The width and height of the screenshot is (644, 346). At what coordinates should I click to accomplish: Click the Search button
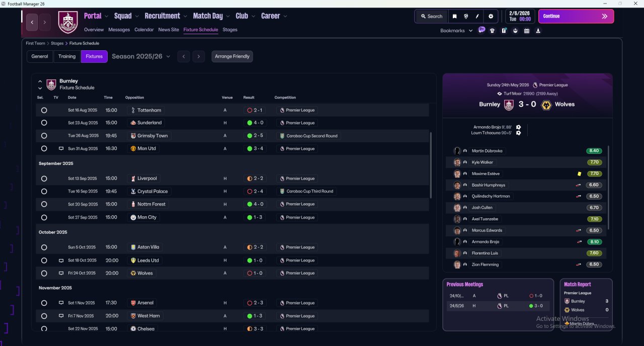pyautogui.click(x=431, y=16)
